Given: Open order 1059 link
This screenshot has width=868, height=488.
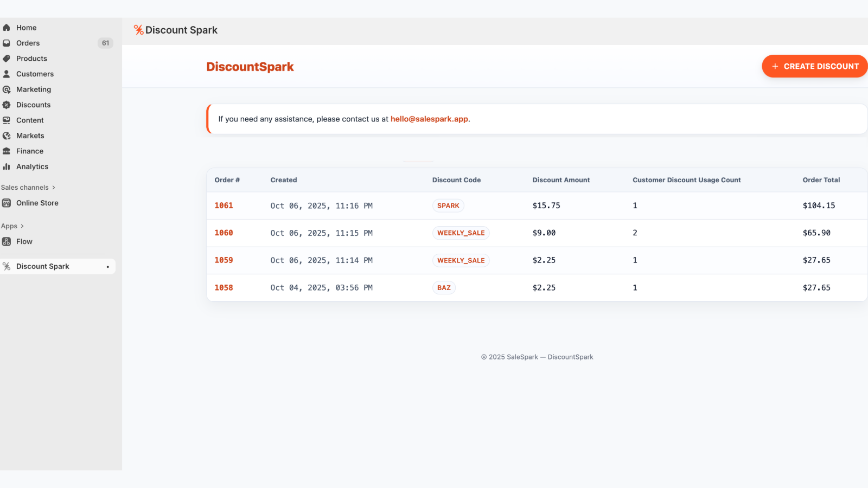Looking at the screenshot, I should coord(224,260).
